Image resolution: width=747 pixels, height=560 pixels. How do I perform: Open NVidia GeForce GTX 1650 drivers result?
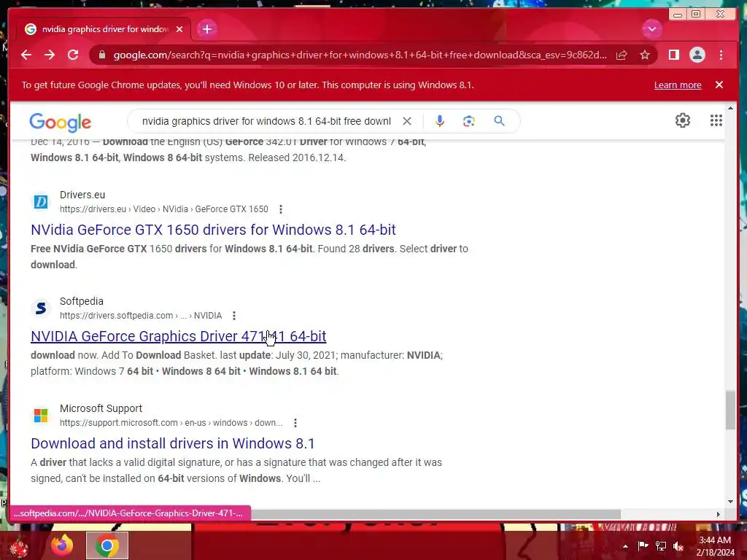(213, 230)
